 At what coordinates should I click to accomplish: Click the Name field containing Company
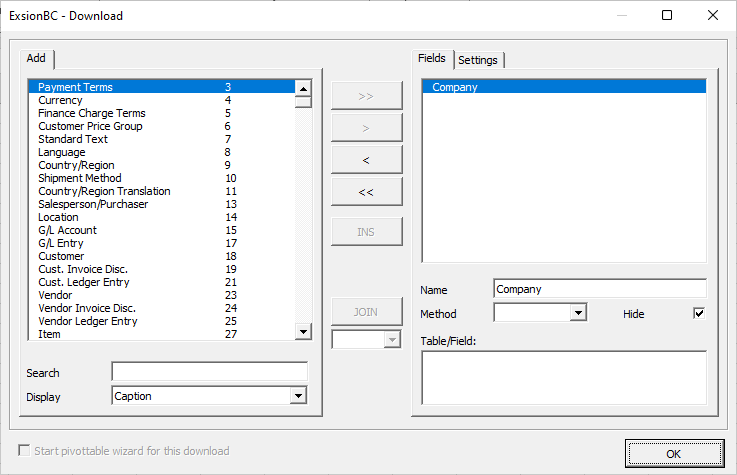click(x=600, y=289)
